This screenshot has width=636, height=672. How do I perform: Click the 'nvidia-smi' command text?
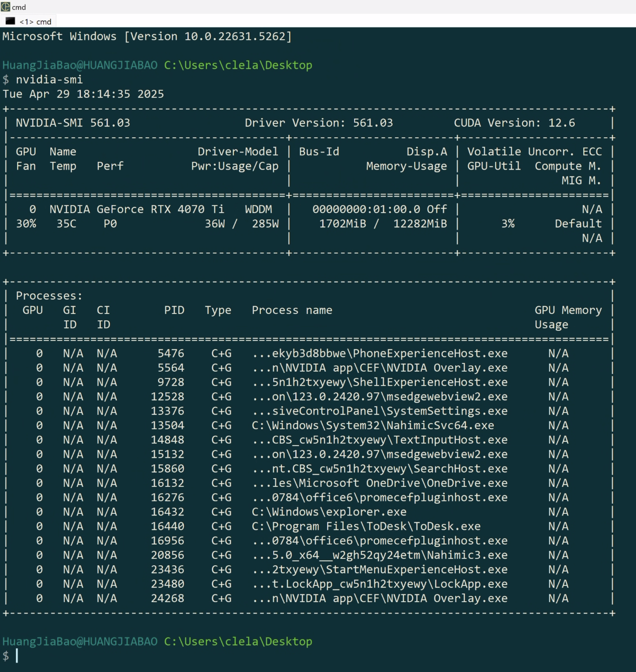(49, 80)
